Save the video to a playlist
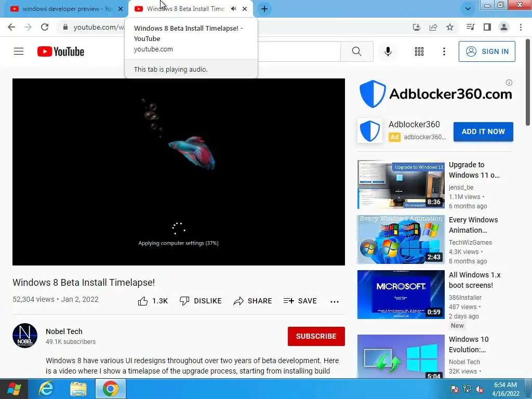Image resolution: width=532 pixels, height=399 pixels. 300,301
